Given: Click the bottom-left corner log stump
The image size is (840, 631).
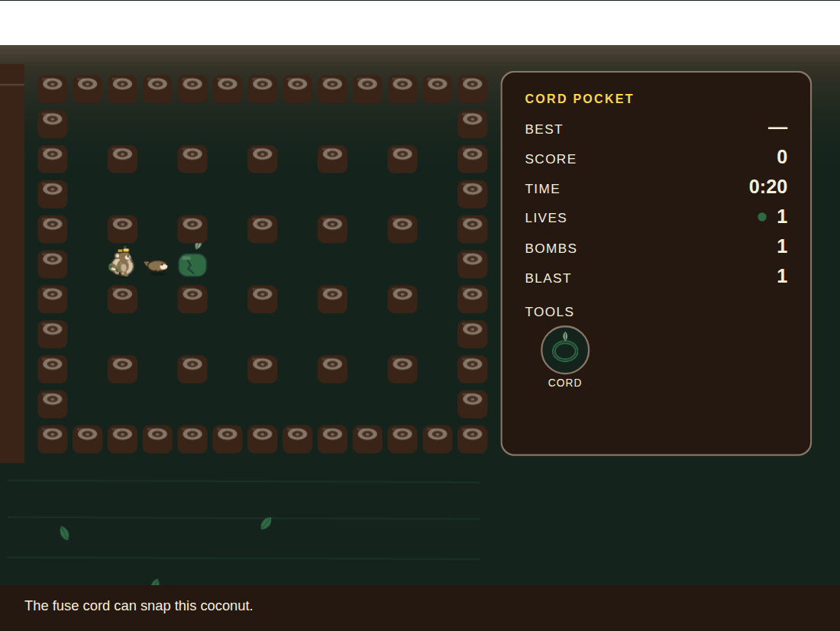Looking at the screenshot, I should coord(53,439).
